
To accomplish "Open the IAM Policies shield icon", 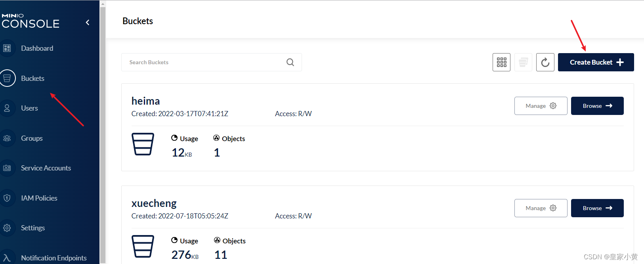I will [x=7, y=198].
